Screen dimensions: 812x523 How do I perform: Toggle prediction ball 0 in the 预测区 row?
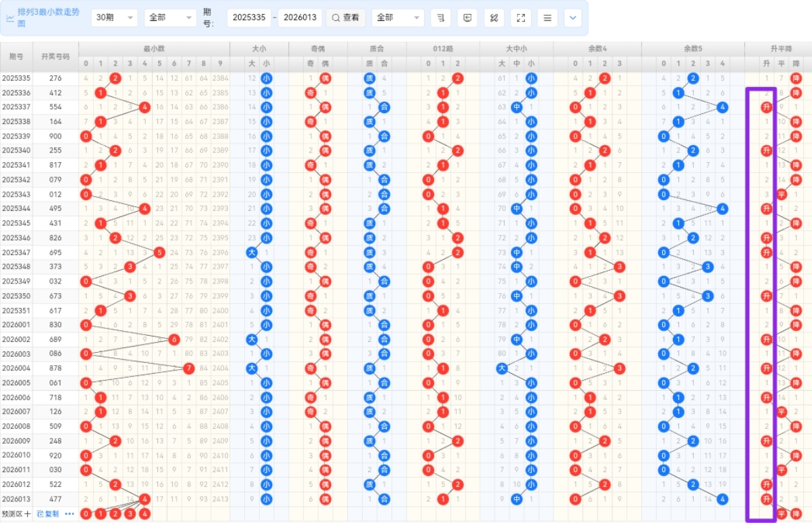(86, 514)
